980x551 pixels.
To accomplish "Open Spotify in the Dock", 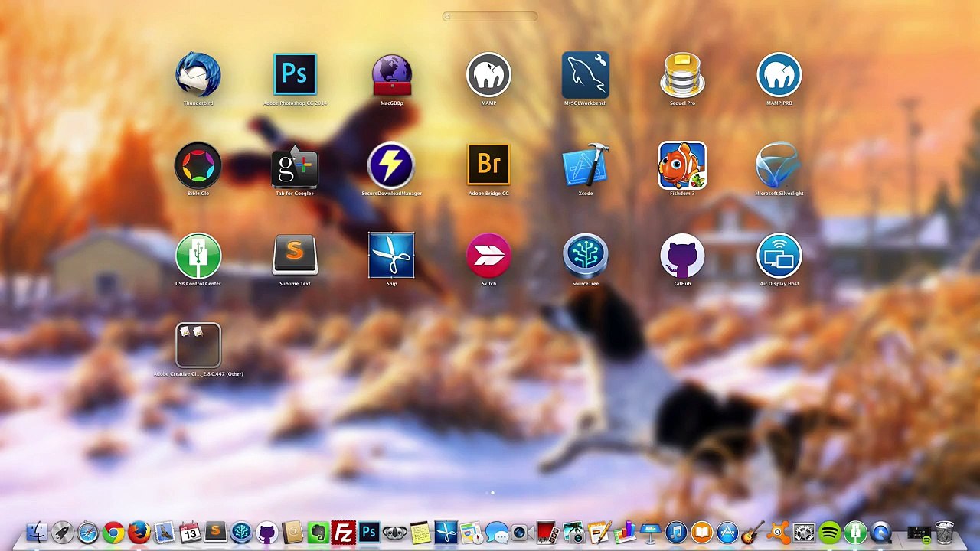I will 830,533.
